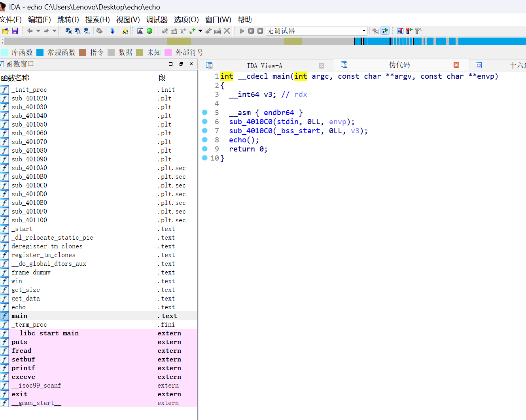Viewport: 526px width, 420px height.
Task: Click the X delete icon in toolbar
Action: coord(227,31)
